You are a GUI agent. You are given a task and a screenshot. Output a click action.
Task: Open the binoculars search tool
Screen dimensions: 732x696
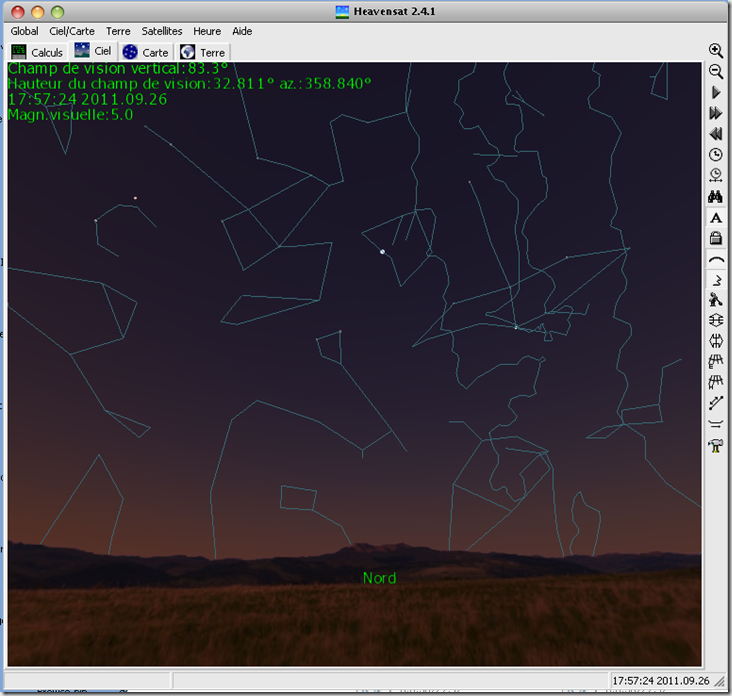[x=716, y=196]
